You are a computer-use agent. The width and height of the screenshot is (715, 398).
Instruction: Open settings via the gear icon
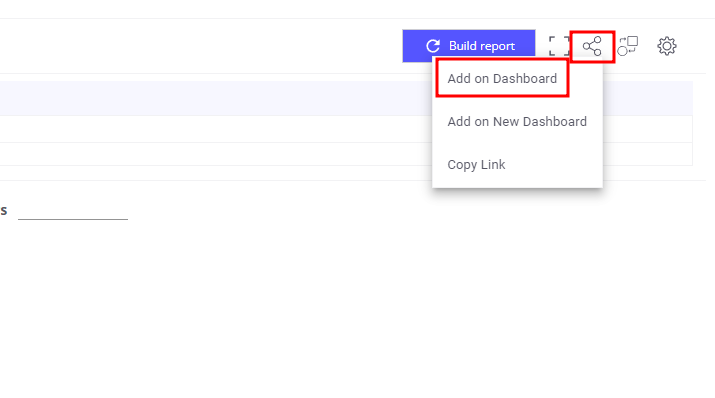667,46
